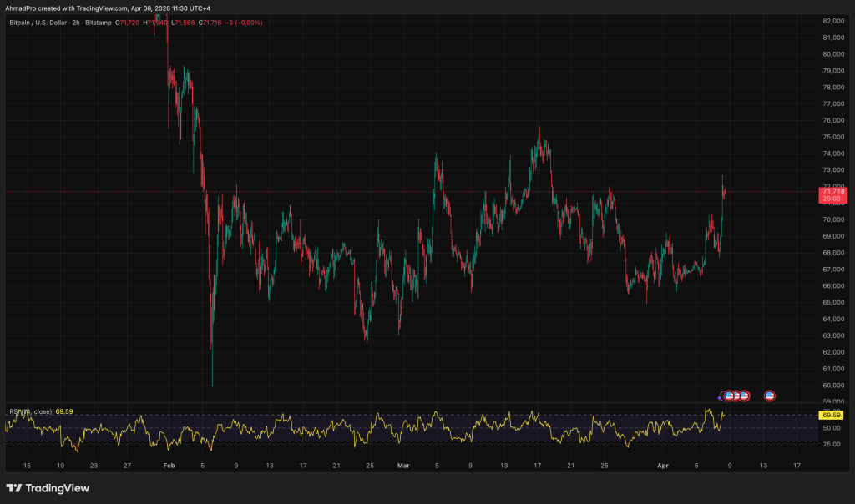This screenshot has width=855, height=504.
Task: Click the purple sparkle event icon
Action: point(721,396)
